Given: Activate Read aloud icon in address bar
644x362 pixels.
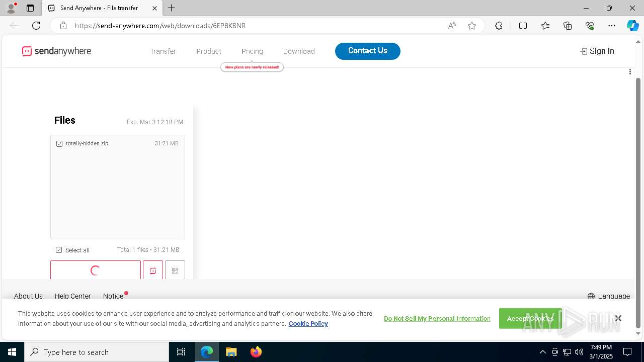Looking at the screenshot, I should [x=452, y=26].
